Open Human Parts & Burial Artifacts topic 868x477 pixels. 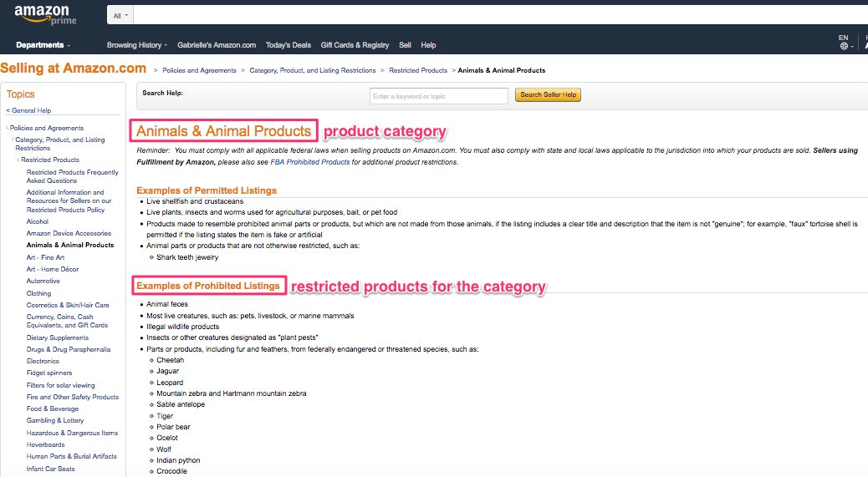pos(72,457)
